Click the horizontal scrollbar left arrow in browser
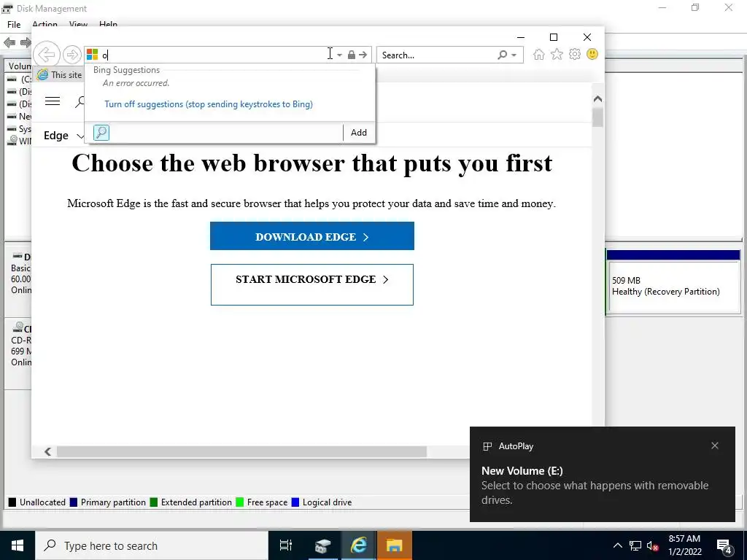The image size is (747, 560). (x=47, y=451)
